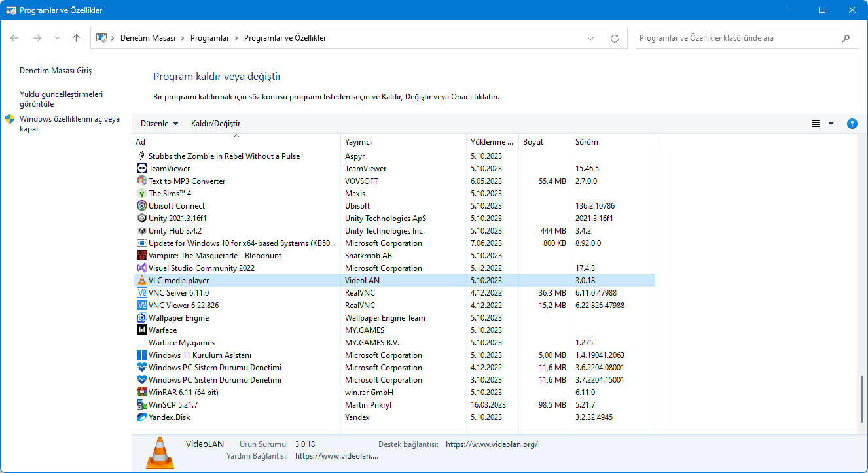This screenshot has width=868, height=473.
Task: Click the Unity 2021.3.16f1 icon
Action: [x=141, y=219]
